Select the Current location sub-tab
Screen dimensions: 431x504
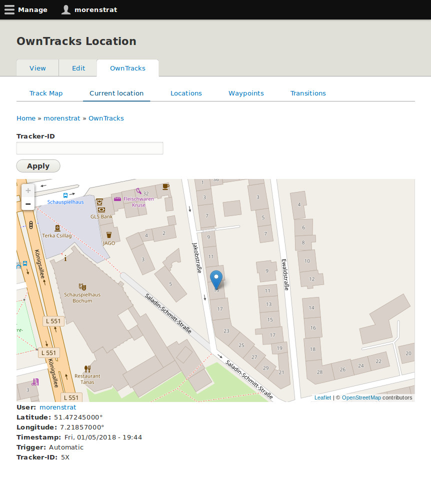click(x=116, y=93)
